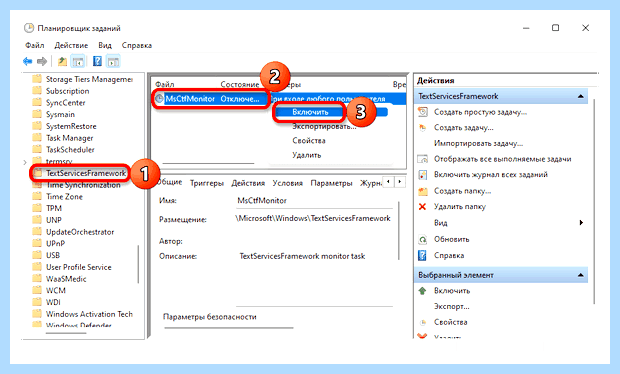Open the Файл menu
Image resolution: width=620 pixels, height=374 pixels.
point(35,45)
